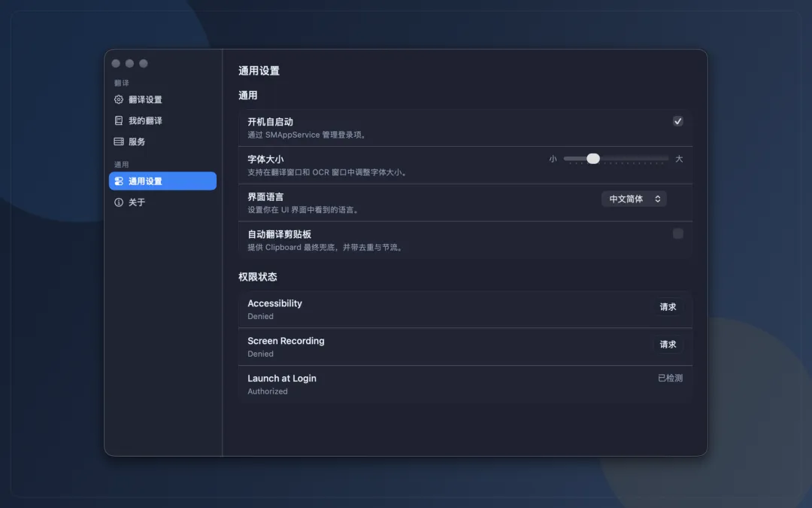Open 服务 sidebar label
The height and width of the screenshot is (508, 812).
point(137,141)
